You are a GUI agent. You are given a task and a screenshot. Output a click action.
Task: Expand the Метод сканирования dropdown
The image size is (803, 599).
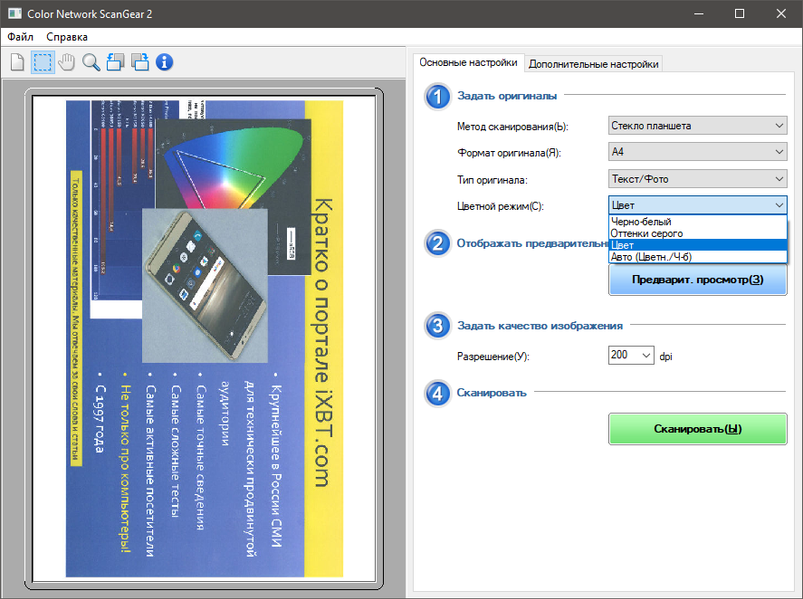click(698, 125)
